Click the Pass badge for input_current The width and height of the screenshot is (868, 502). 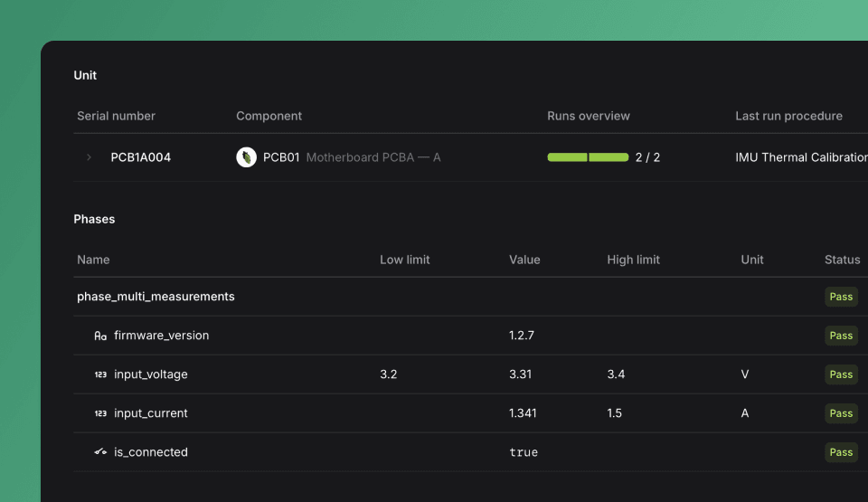click(842, 413)
